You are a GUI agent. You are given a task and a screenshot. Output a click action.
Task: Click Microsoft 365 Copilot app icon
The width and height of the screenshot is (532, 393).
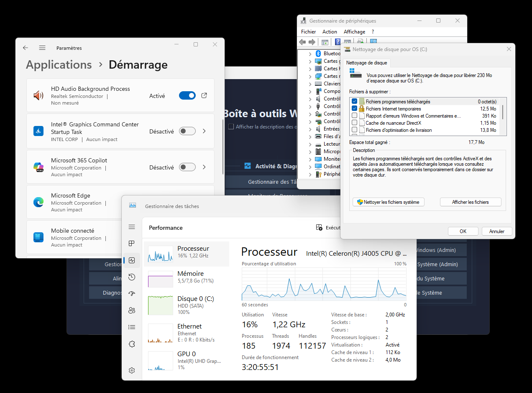(38, 167)
